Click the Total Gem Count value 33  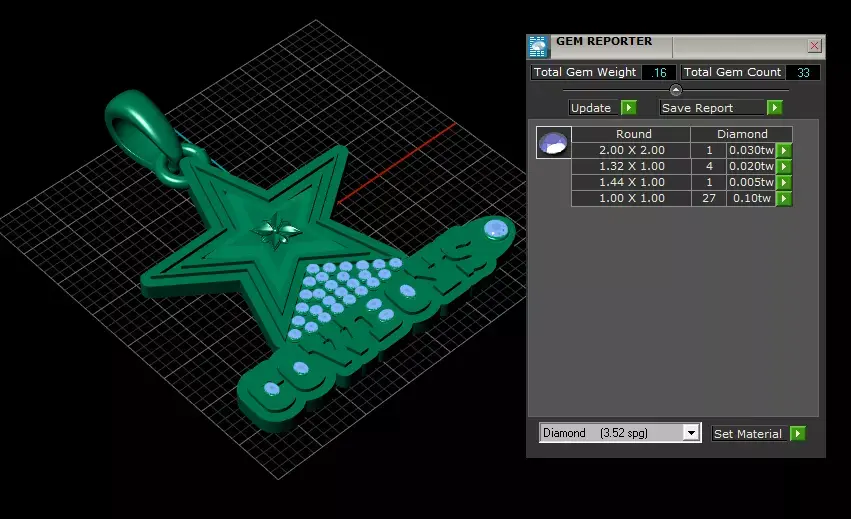[x=803, y=72]
